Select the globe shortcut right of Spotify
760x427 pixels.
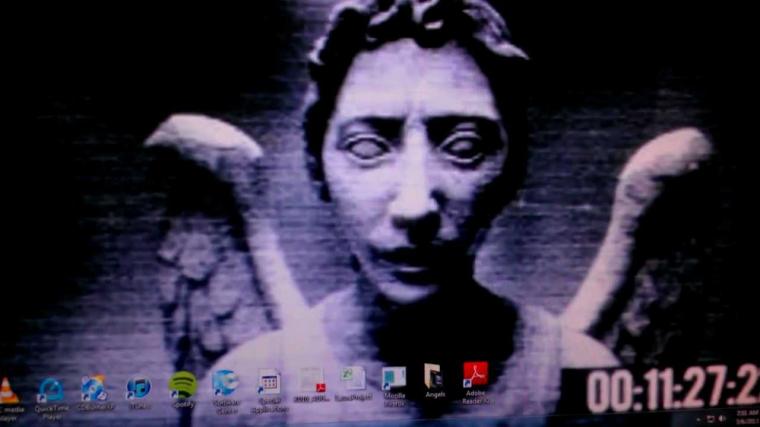225,383
